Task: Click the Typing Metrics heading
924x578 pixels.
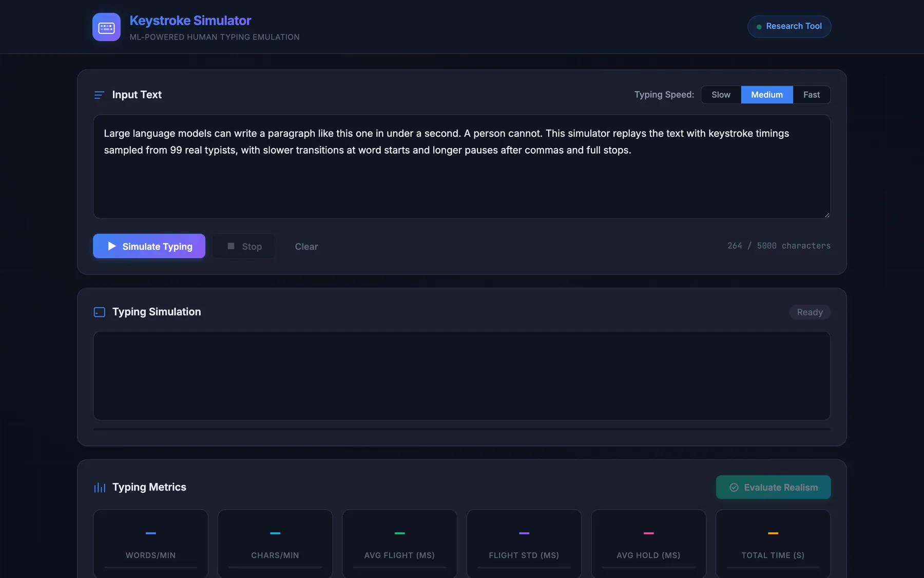Action: 149,487
